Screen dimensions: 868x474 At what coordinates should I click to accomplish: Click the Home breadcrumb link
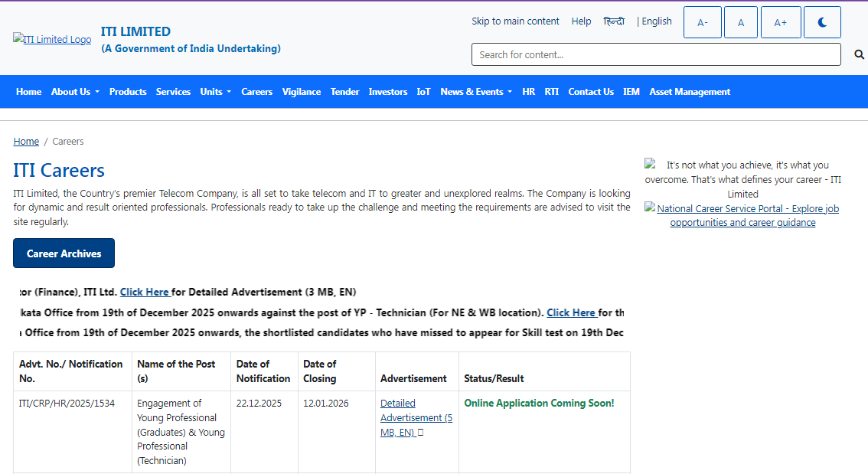click(x=26, y=141)
